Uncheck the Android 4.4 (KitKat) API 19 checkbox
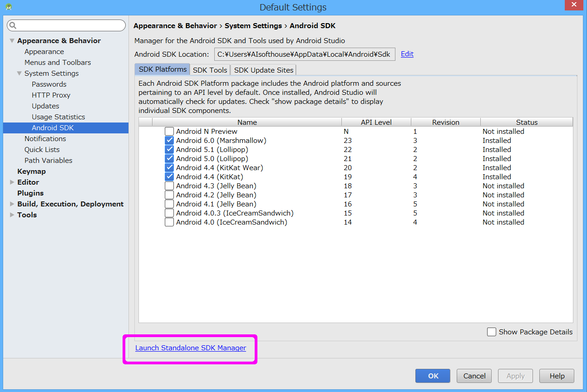Screen dimensions: 587x392 pyautogui.click(x=169, y=177)
